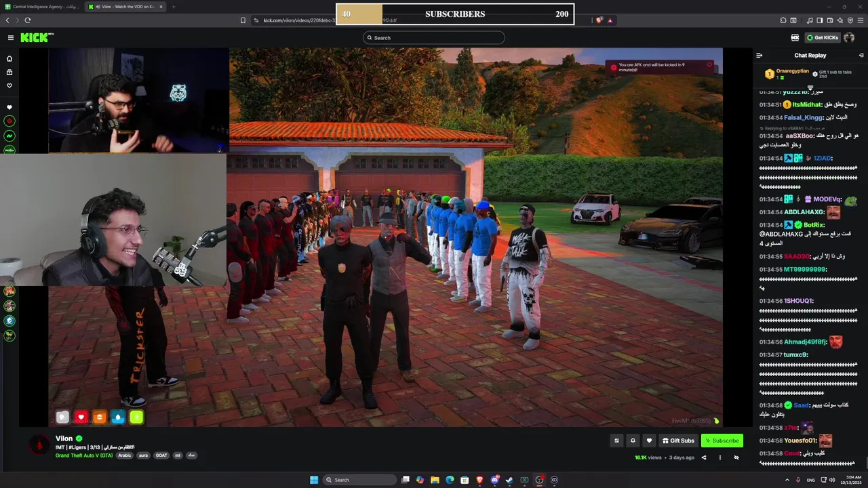This screenshot has height=488, width=868.
Task: Click the Kick search field
Action: click(434, 38)
